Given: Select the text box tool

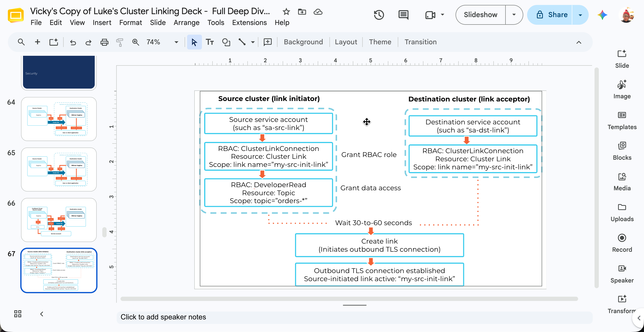Looking at the screenshot, I should pyautogui.click(x=210, y=42).
